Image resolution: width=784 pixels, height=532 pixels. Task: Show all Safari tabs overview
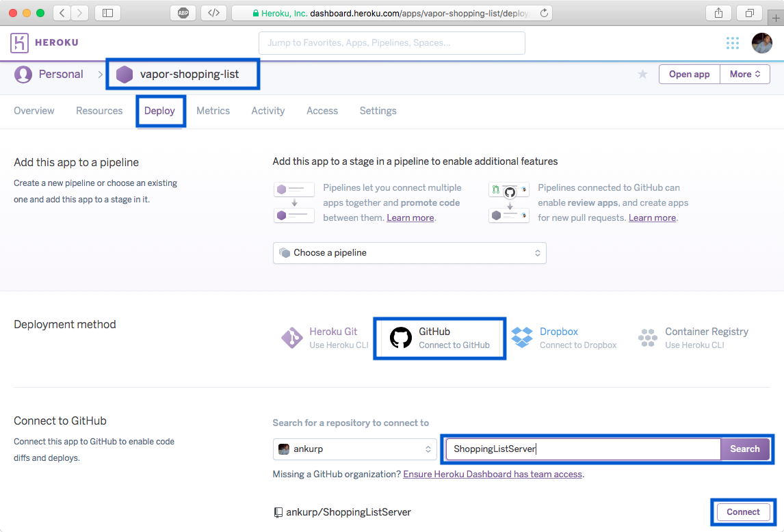(750, 13)
